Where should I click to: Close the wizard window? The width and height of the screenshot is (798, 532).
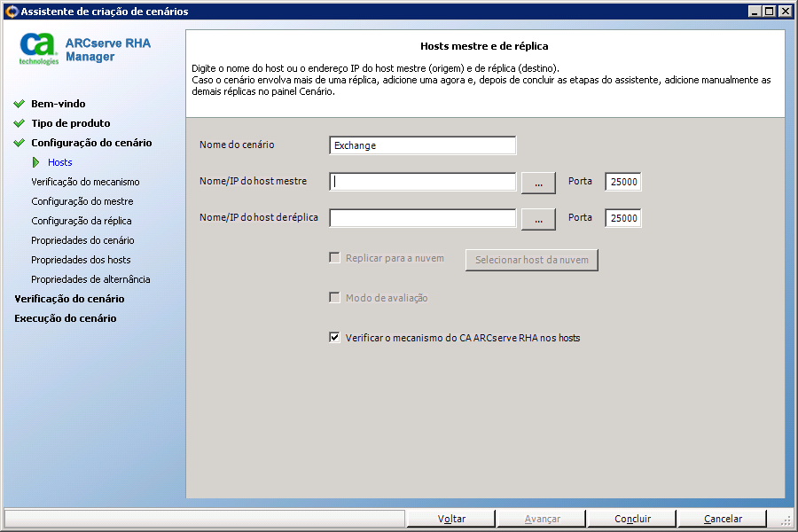pos(785,12)
